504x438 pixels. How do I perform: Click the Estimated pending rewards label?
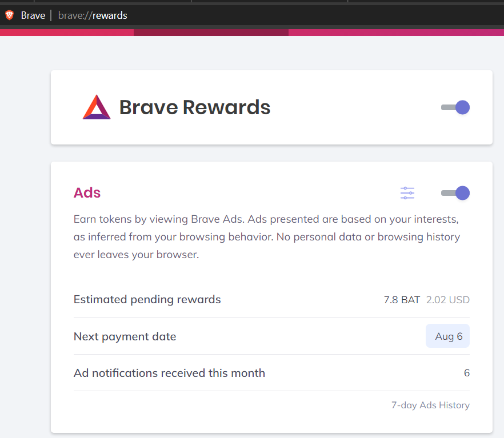(x=147, y=300)
